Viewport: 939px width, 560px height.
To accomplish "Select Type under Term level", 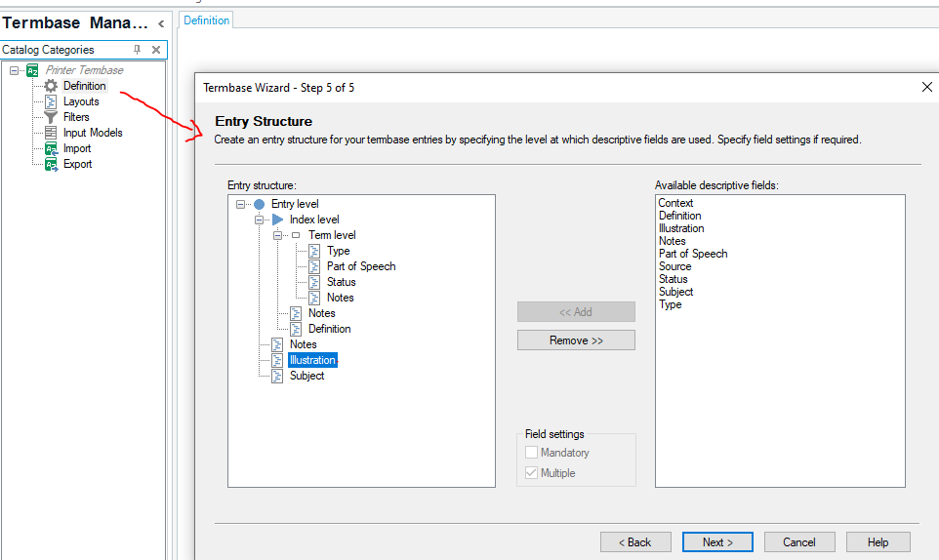I will [339, 252].
